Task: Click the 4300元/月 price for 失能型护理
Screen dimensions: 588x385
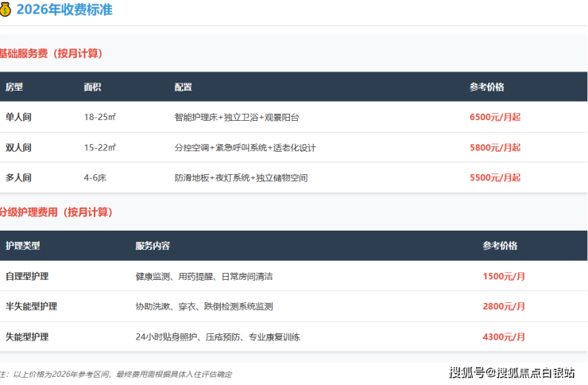Action: tap(504, 337)
